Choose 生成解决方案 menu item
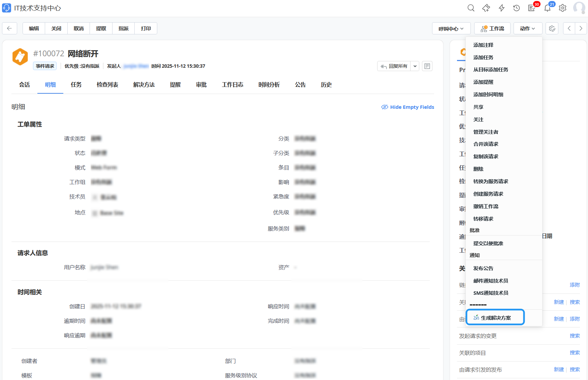This screenshot has width=588, height=380. (495, 318)
